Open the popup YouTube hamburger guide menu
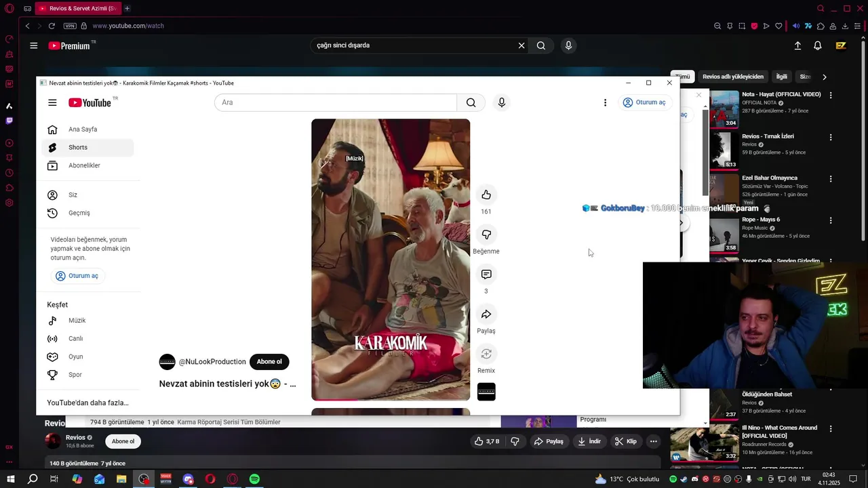 point(52,102)
